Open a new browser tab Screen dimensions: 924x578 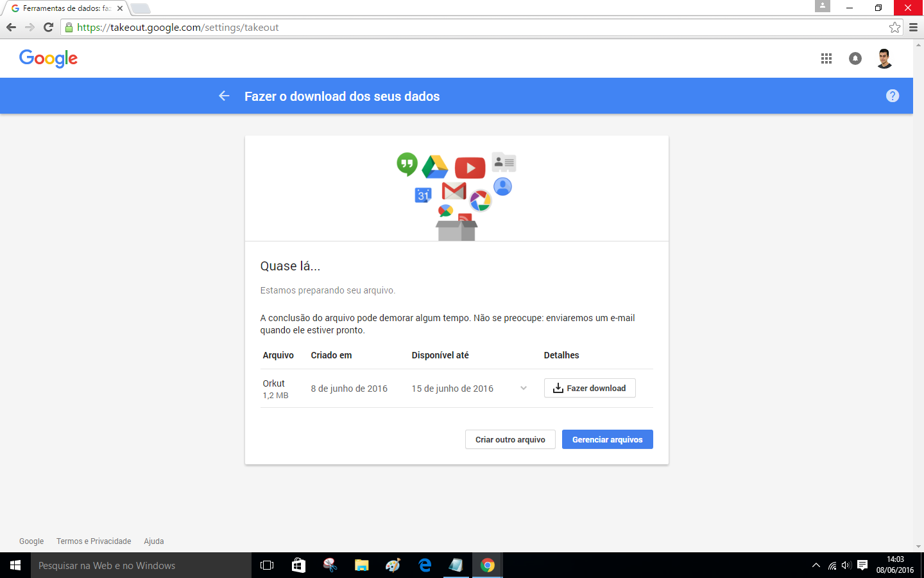coord(141,8)
